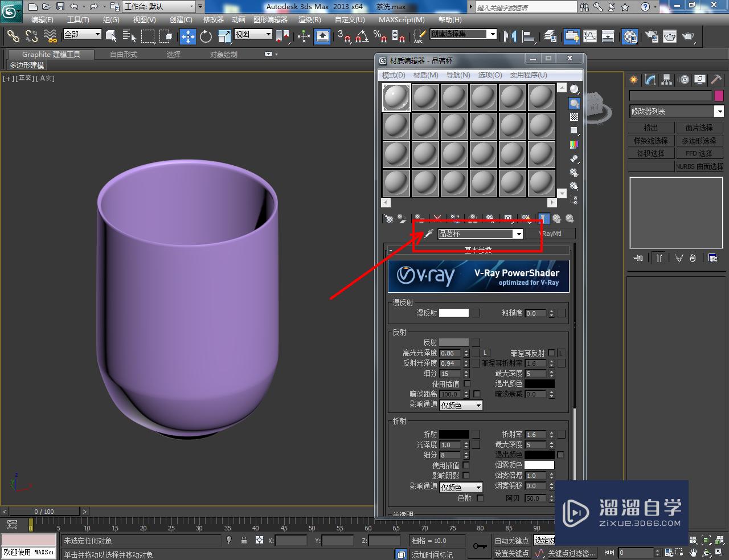Click the gray Reflect color swatch
The height and width of the screenshot is (560, 729).
(x=454, y=342)
